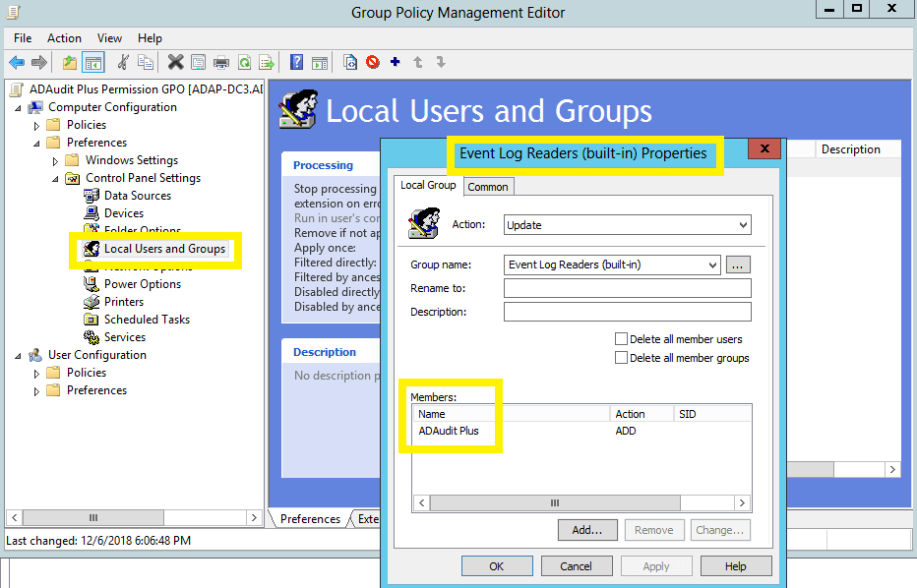This screenshot has width=917, height=588.
Task: Enable the Delete all member users checkbox
Action: click(x=619, y=339)
